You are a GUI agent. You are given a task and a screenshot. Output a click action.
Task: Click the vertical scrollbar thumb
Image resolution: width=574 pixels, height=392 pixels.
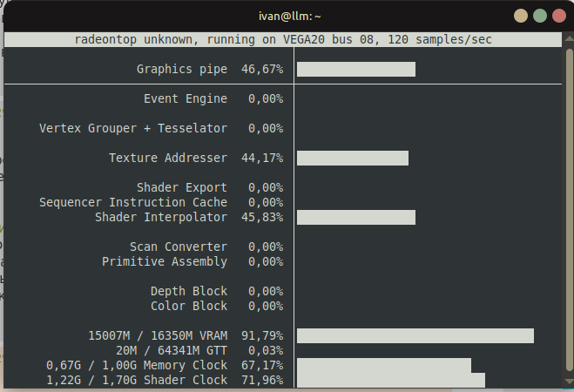coord(570,209)
